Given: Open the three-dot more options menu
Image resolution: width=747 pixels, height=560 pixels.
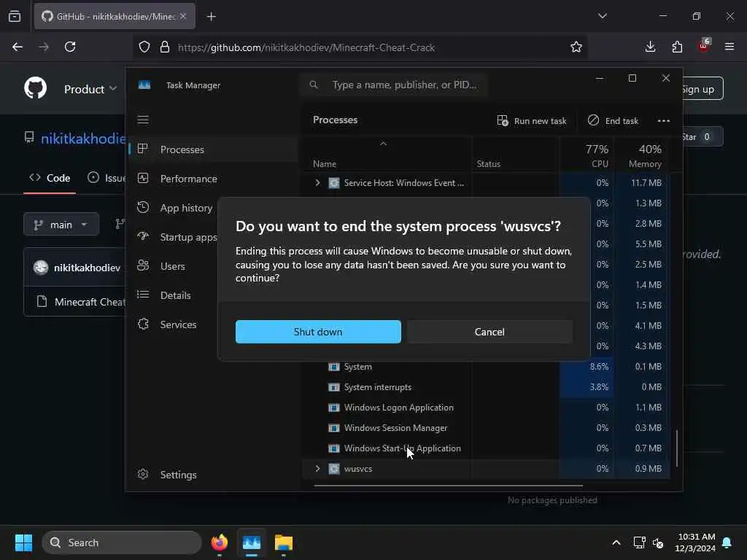Looking at the screenshot, I should [x=664, y=121].
